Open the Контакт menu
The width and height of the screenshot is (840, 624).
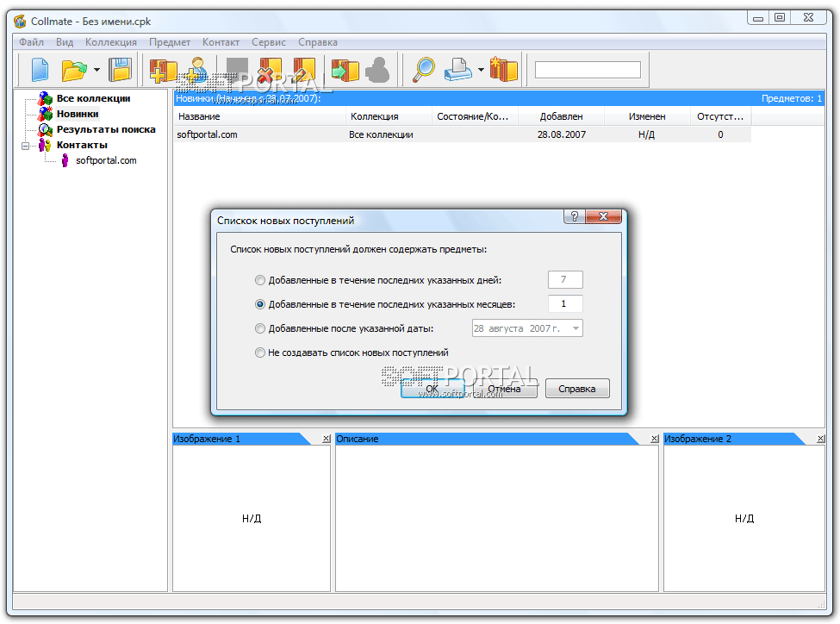point(221,42)
